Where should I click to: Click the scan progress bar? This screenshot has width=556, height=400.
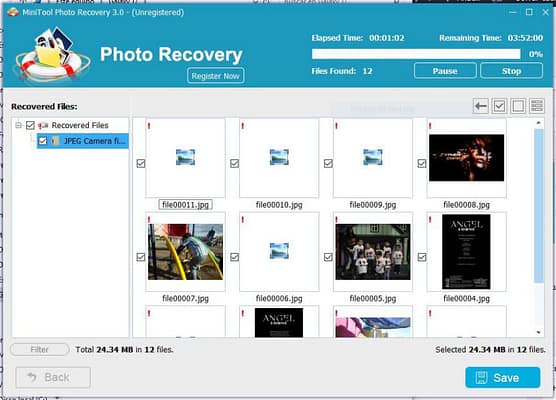click(x=416, y=54)
